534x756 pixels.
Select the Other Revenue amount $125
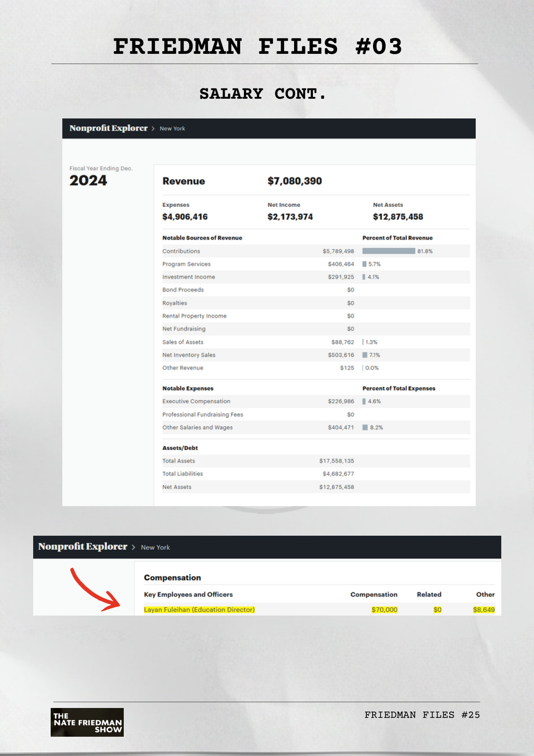[347, 368]
